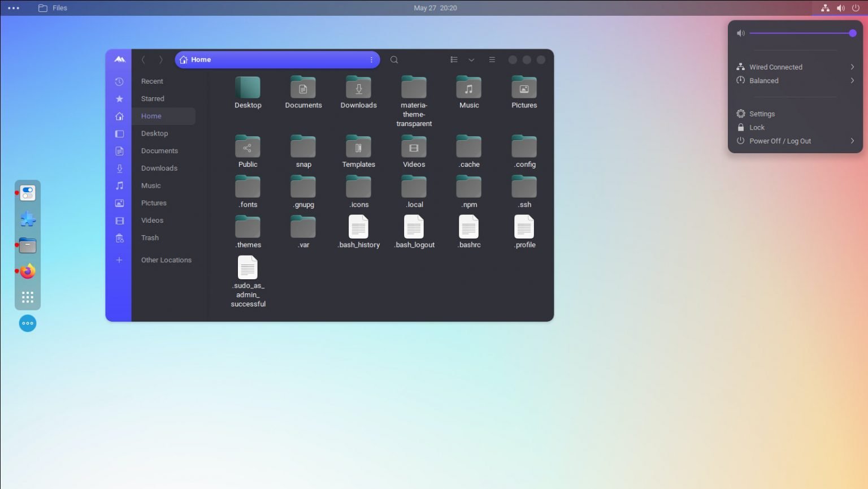Click the sound icon in the top bar
This screenshot has width=868, height=489.
pyautogui.click(x=840, y=8)
